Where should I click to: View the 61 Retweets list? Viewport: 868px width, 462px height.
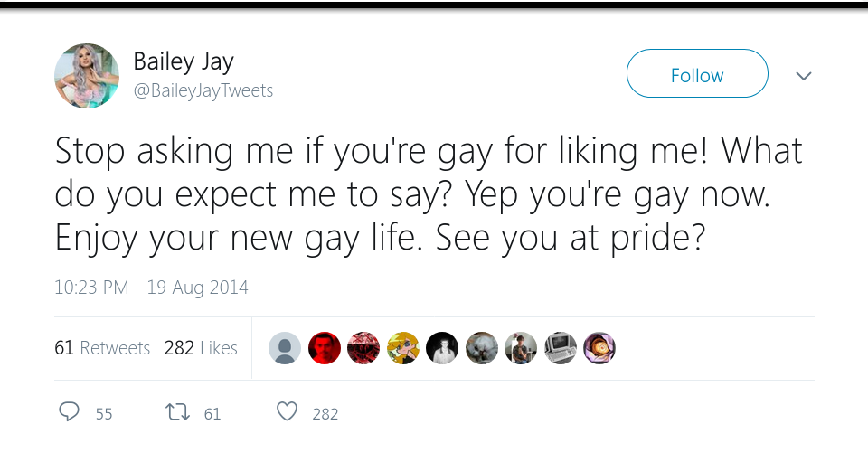pyautogui.click(x=102, y=347)
